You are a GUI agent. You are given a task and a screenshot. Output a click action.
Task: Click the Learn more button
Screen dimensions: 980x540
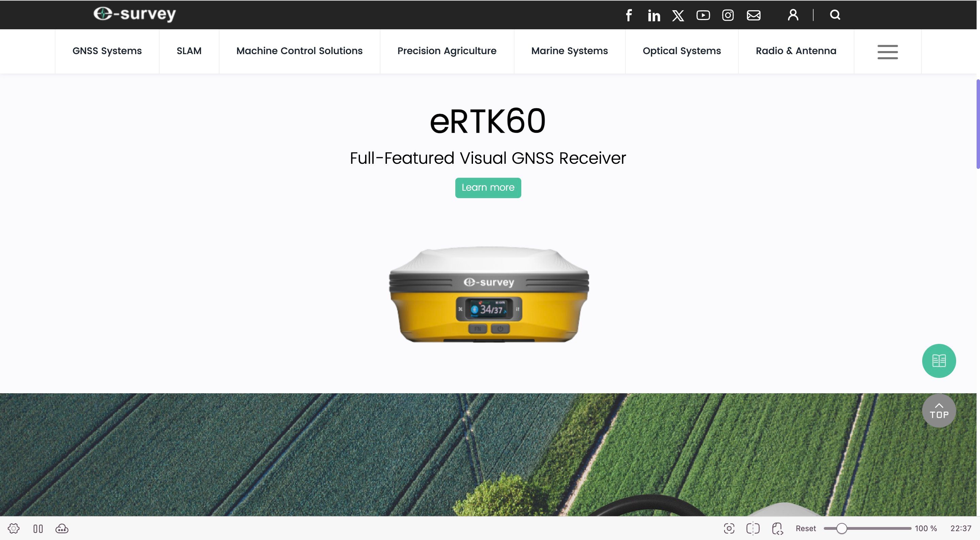[488, 188]
